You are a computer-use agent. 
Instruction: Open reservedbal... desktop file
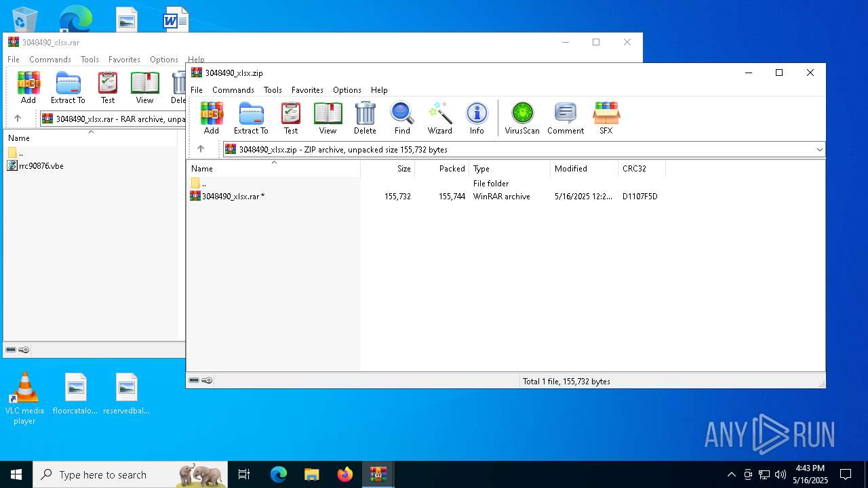pyautogui.click(x=126, y=394)
